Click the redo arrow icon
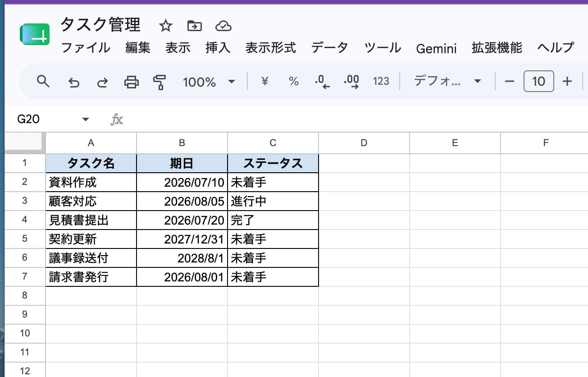Viewport: 588px width, 377px height. coord(103,82)
